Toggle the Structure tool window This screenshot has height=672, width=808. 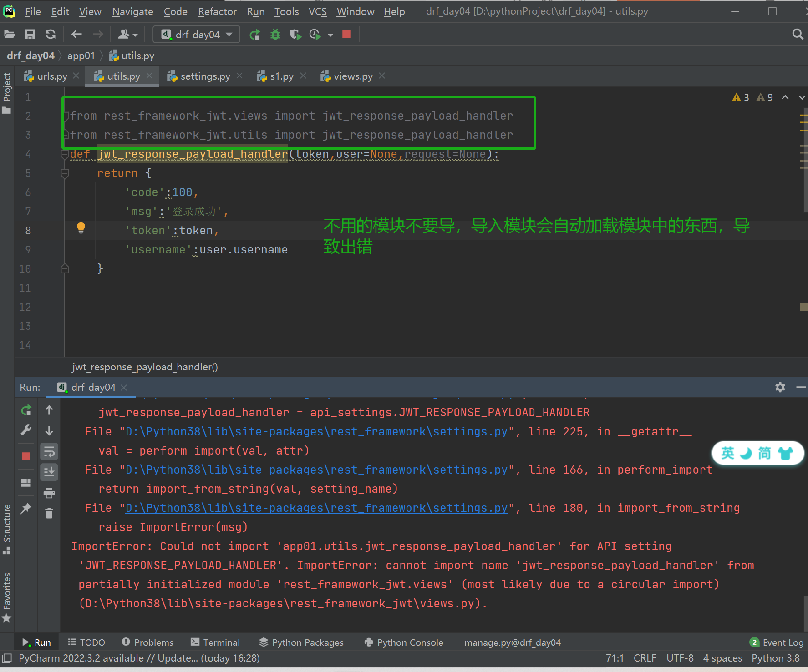click(7, 529)
